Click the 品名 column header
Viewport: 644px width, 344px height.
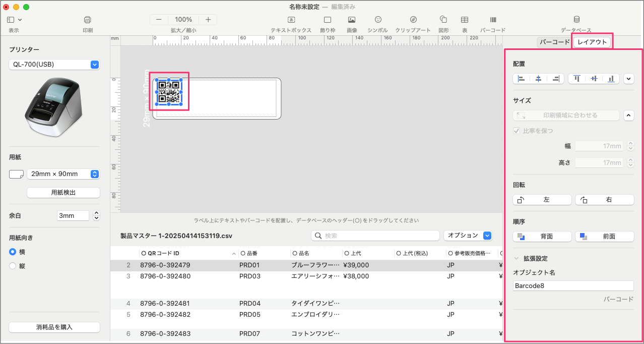tap(316, 253)
